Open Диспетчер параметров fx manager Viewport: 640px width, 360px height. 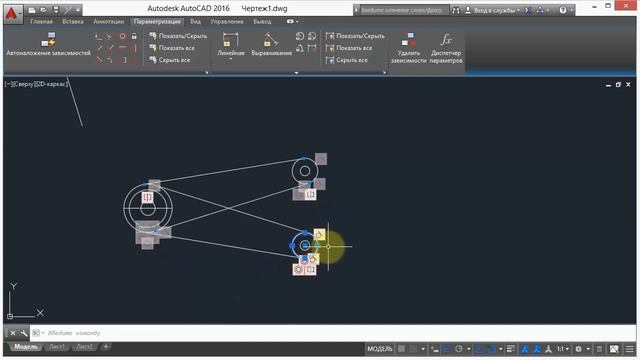point(446,48)
